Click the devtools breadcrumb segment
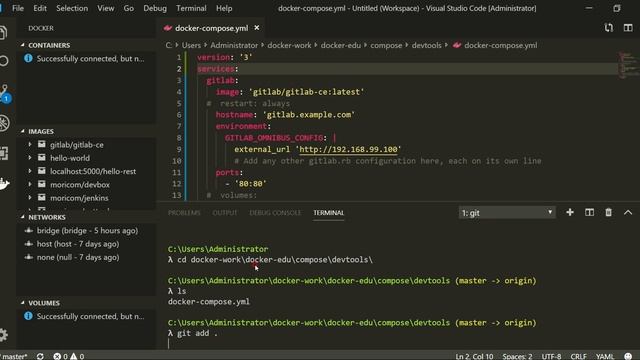The width and height of the screenshot is (640, 360). [x=427, y=45]
